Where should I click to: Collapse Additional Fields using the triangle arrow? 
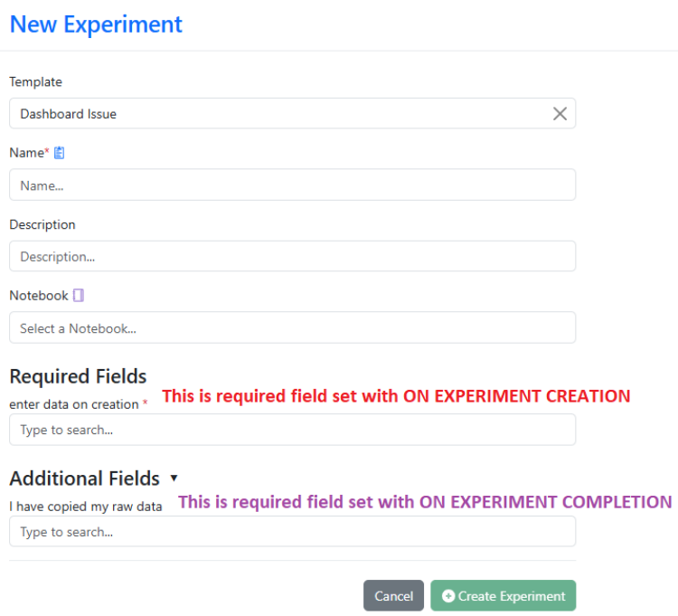tap(174, 478)
